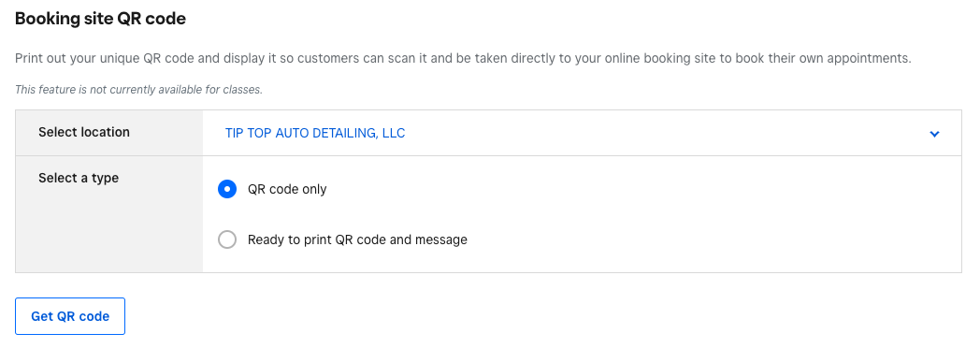
Task: Click the paragraph about printing your unique QR code
Action: tap(463, 59)
